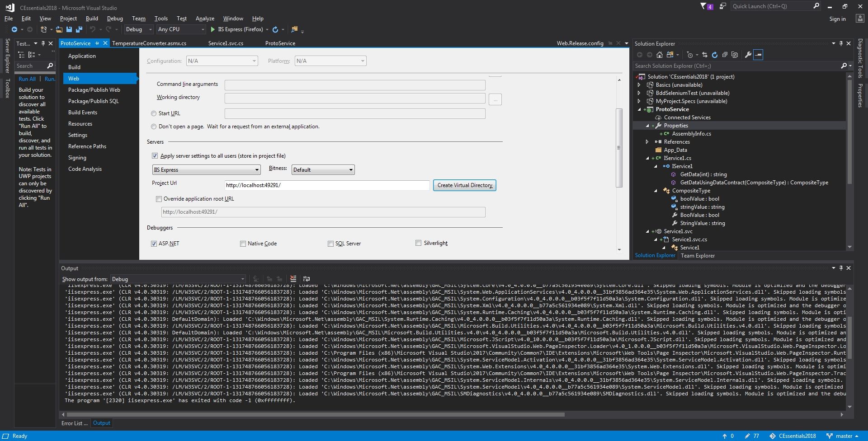Click Create Virtual Directory button
This screenshot has width=868, height=441.
pos(464,185)
